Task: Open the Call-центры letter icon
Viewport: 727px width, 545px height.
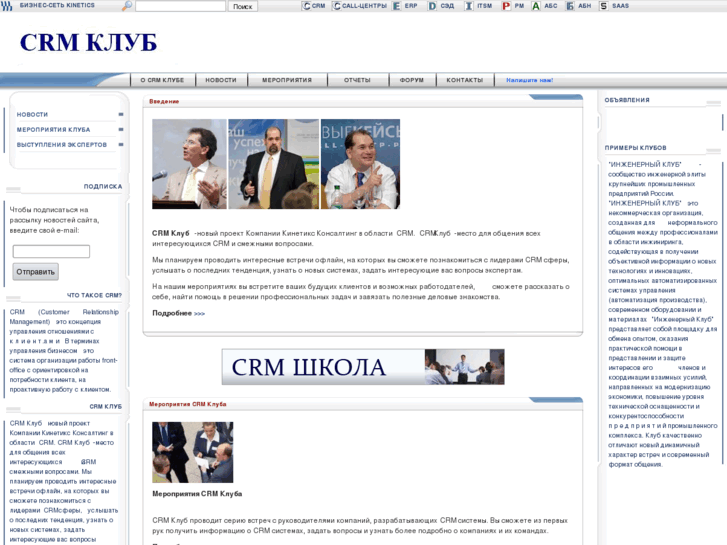Action: (337, 6)
